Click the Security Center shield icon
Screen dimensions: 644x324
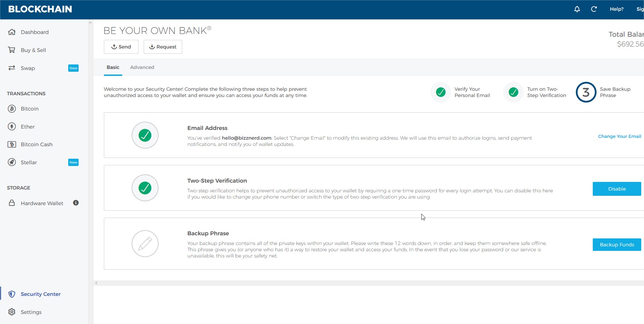(x=12, y=294)
